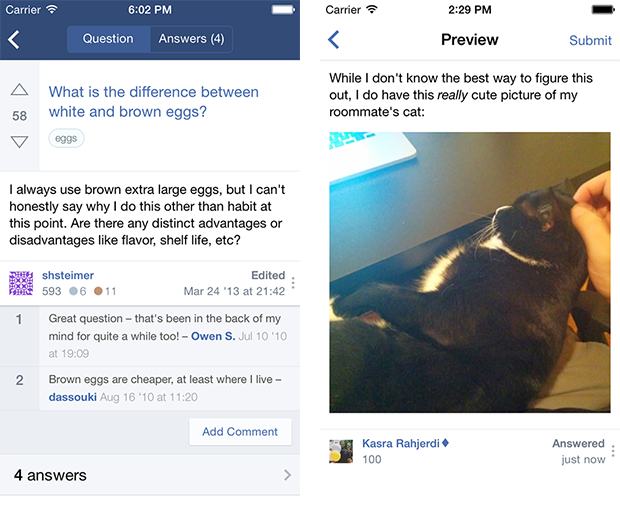Open the dassouki commenter profile
This screenshot has width=620, height=532.
click(x=73, y=397)
